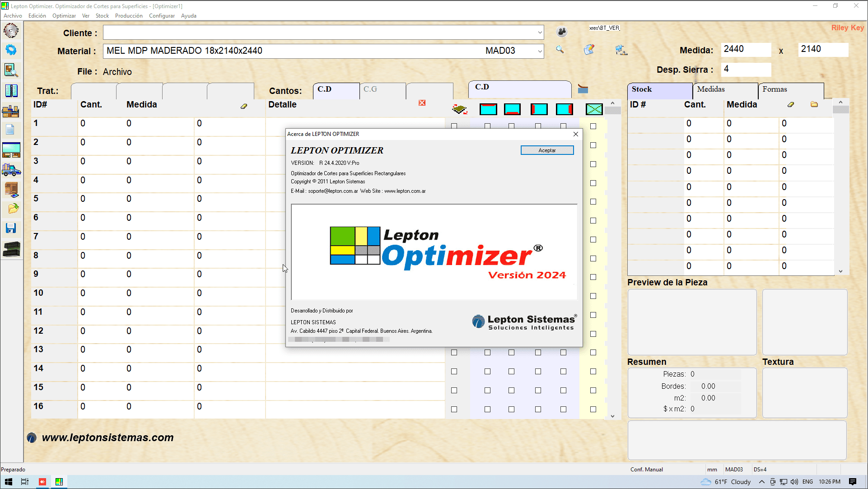Select the circular saw optimize tool
The width and height of the screenshot is (868, 489).
click(x=11, y=30)
